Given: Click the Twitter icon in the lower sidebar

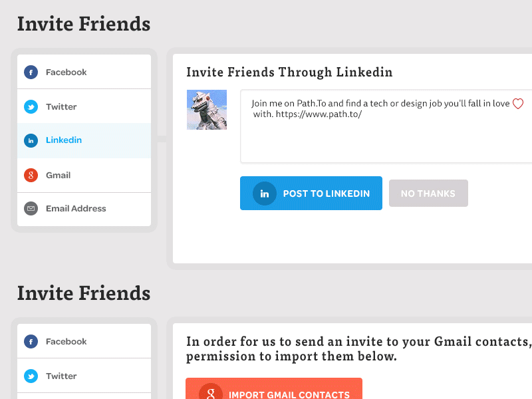Looking at the screenshot, I should click(31, 376).
